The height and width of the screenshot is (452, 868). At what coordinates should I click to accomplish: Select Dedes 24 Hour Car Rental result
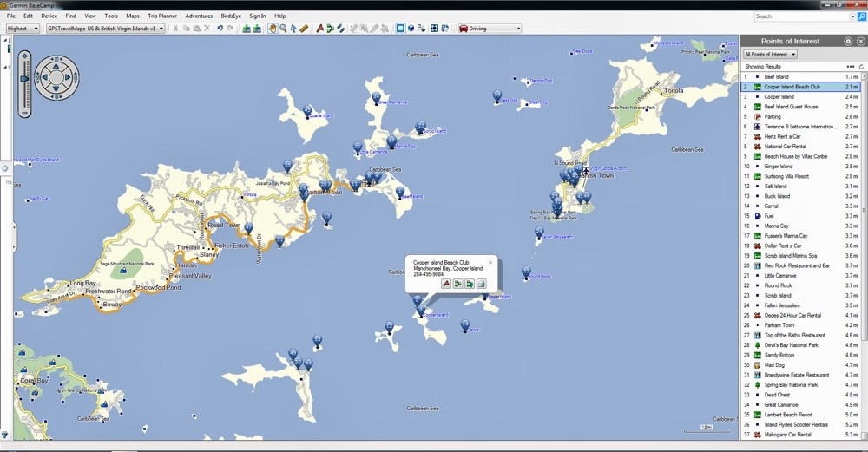click(800, 315)
